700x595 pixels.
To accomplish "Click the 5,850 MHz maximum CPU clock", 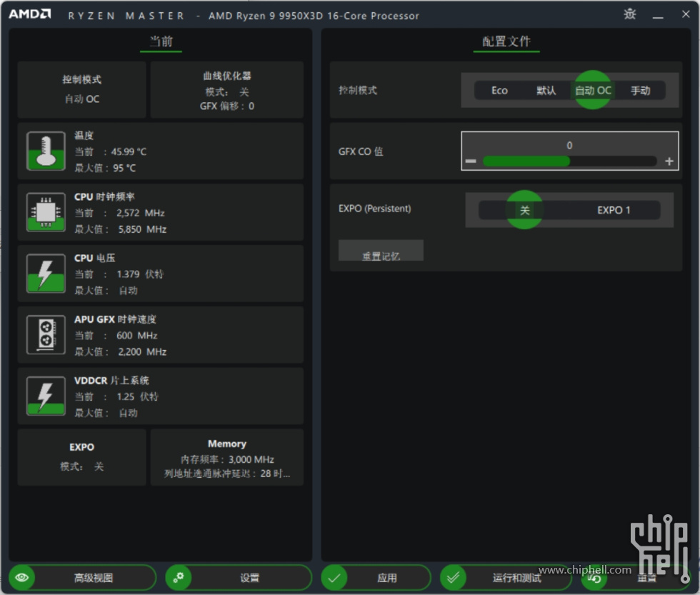I will click(x=142, y=229).
